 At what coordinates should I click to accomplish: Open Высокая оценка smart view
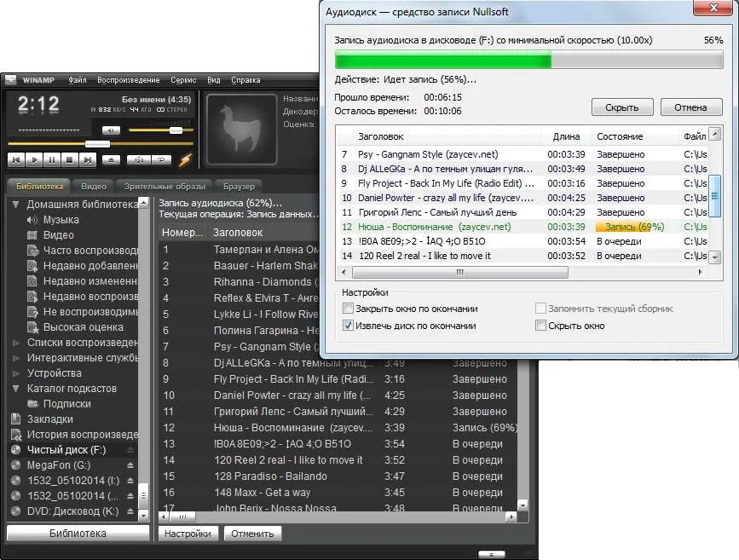75,327
